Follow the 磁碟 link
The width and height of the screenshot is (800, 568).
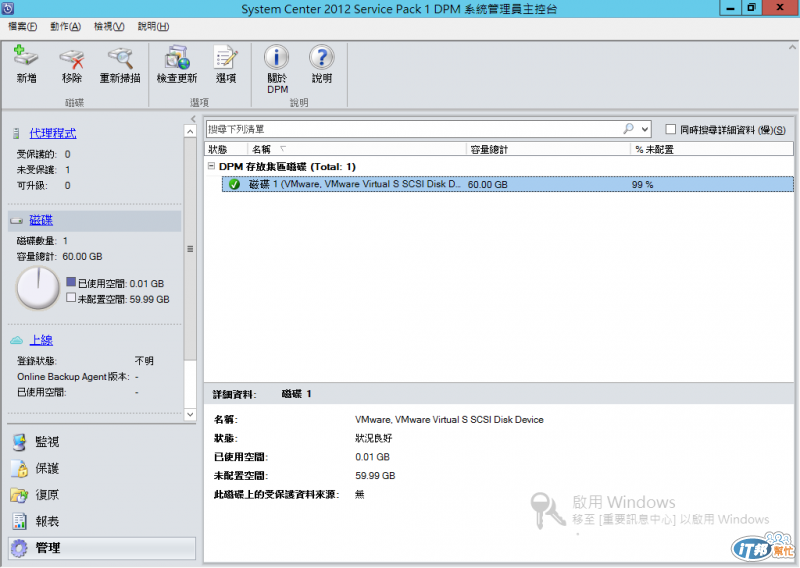[x=41, y=220]
